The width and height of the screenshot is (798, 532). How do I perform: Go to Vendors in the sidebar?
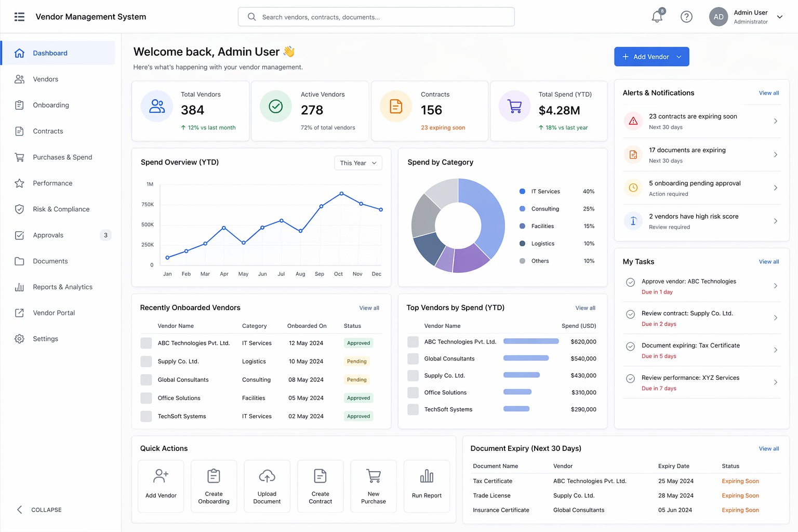click(58, 79)
